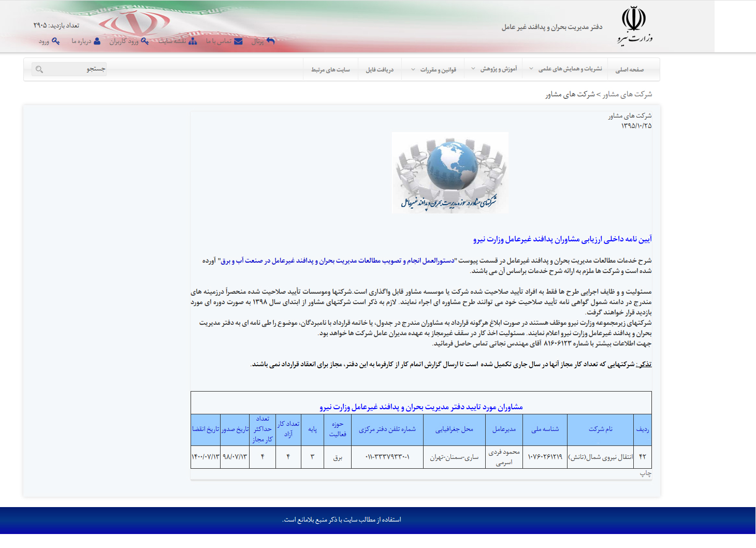Image resolution: width=756 pixels, height=548 pixels.
Task: Select the manager cell محمود فردی اسرمی
Action: pos(504,457)
